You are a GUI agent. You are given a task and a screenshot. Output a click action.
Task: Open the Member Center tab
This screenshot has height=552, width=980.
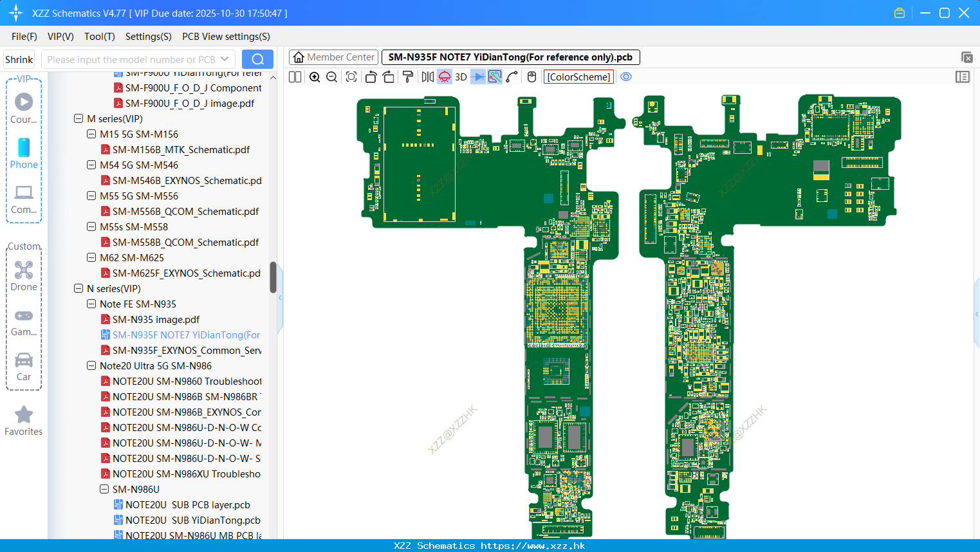point(333,57)
